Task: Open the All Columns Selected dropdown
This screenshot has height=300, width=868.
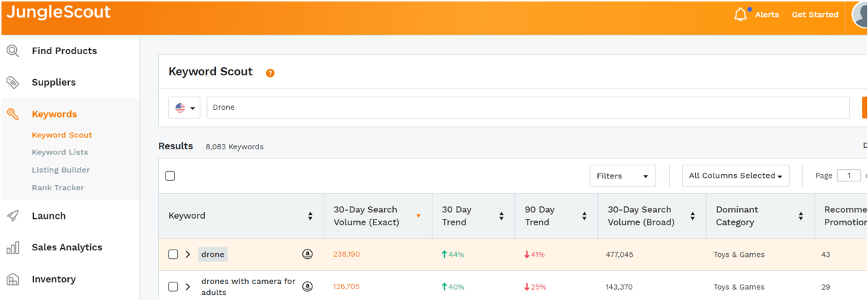Action: pos(736,176)
